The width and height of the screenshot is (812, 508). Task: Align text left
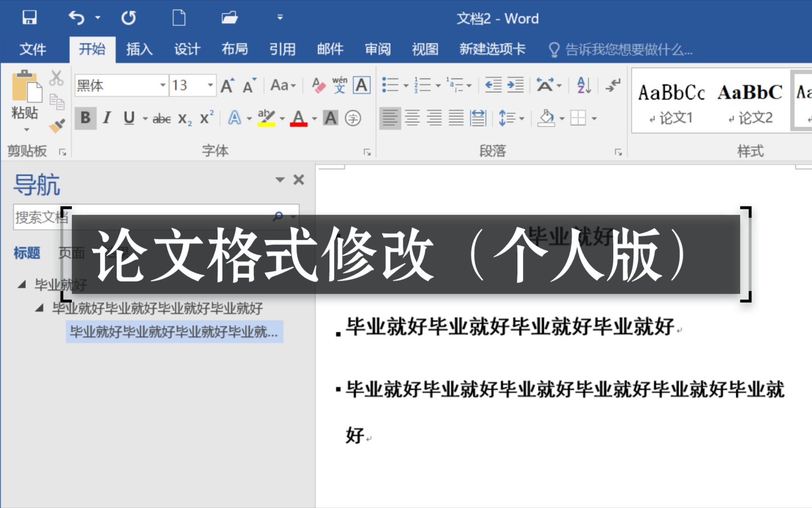click(390, 118)
